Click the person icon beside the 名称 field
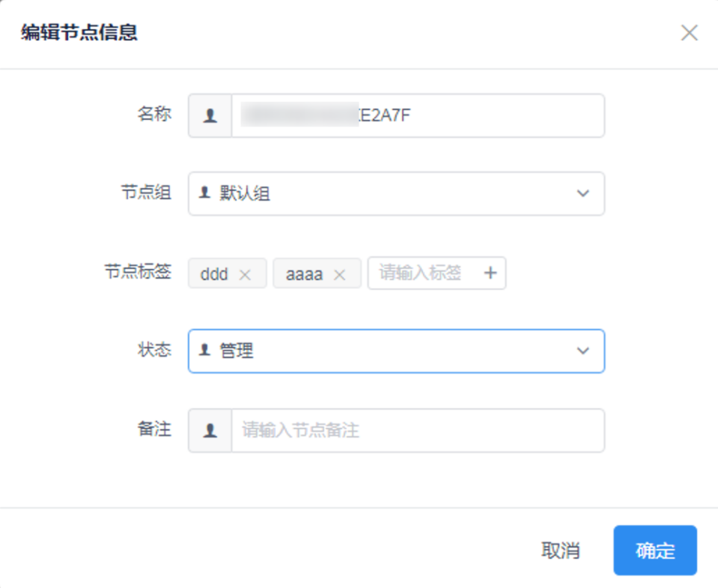 [209, 115]
